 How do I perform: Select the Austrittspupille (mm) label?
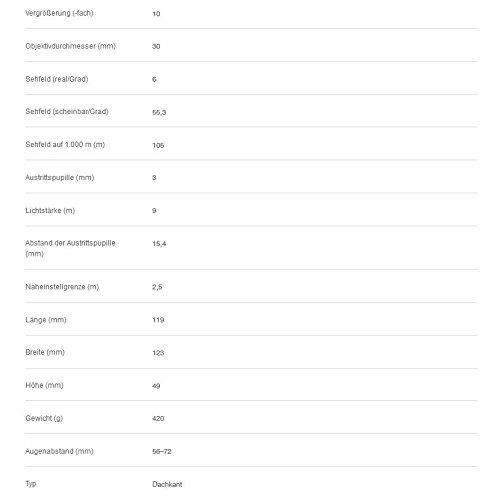coord(60,178)
